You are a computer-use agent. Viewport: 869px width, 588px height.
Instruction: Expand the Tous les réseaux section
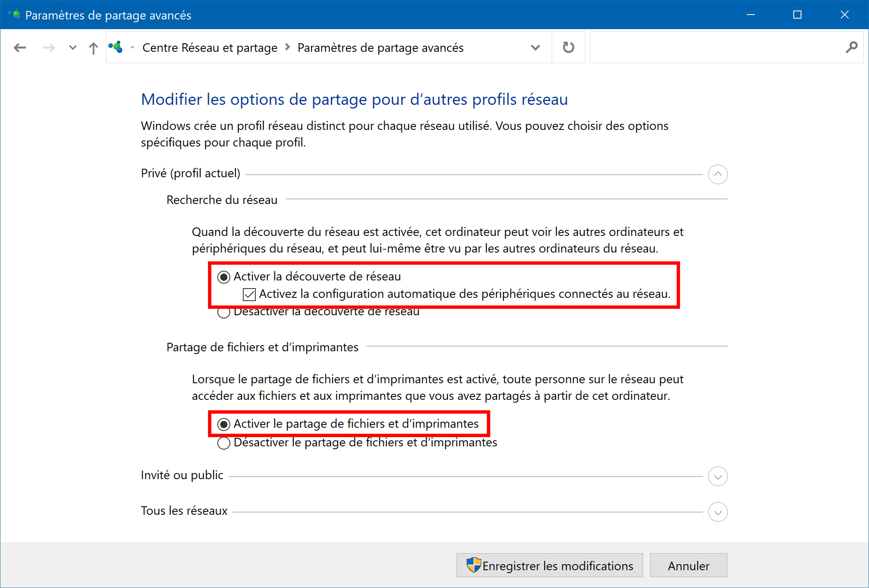pos(718,512)
